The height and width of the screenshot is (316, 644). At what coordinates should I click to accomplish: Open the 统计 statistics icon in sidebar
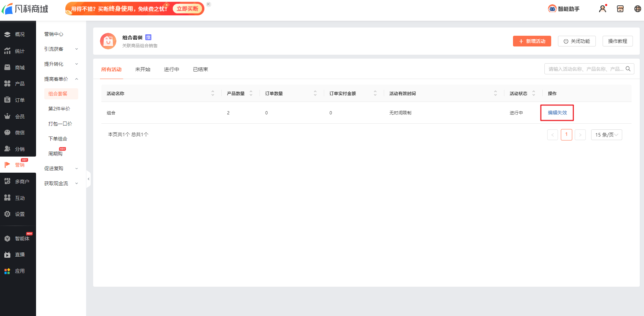(x=7, y=51)
